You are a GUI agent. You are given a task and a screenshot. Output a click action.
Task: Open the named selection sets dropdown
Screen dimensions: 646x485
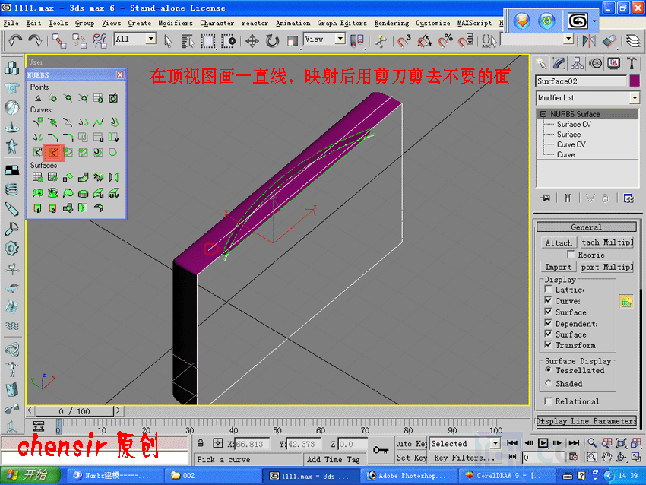tap(569, 39)
